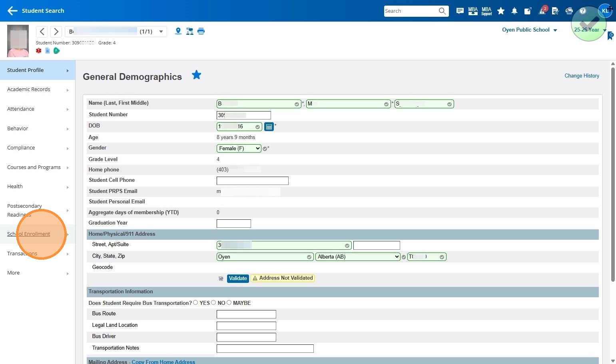Open the map pin location icon
Viewport: 616px width, 364px height.
pos(178,31)
